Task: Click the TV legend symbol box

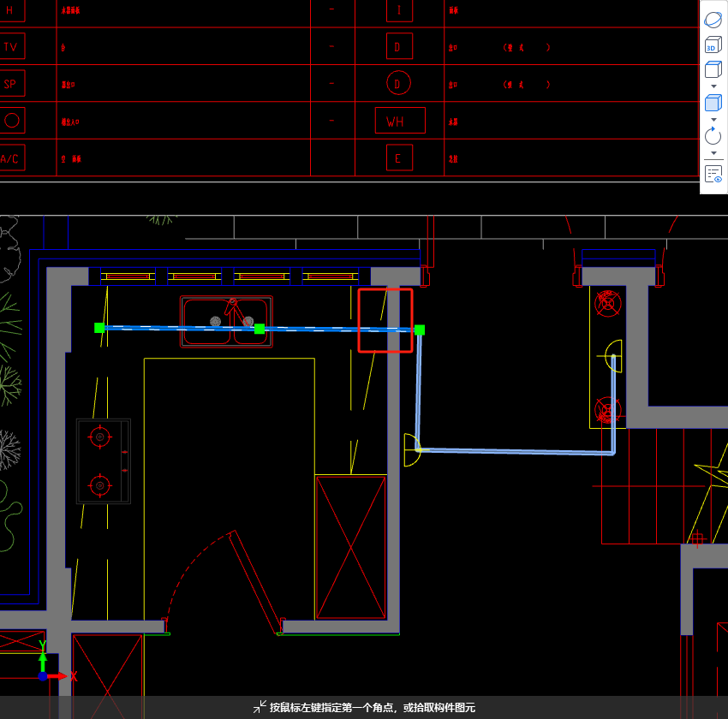Action: click(11, 46)
